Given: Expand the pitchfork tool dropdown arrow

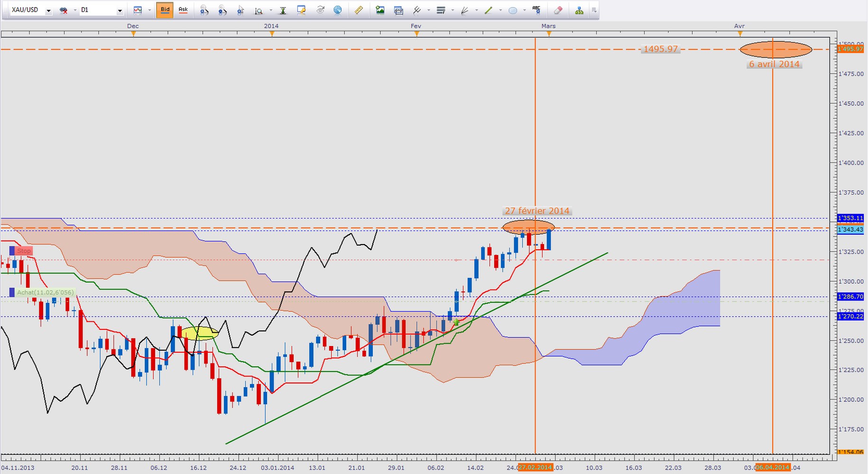Looking at the screenshot, I should (429, 10).
